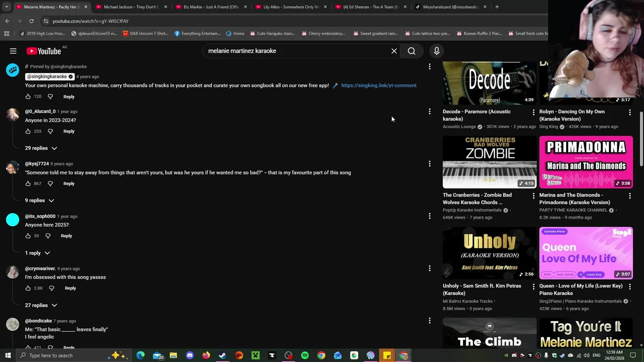Reply to 'Anyone here 2025?' comment
The image size is (644, 362).
(66, 236)
